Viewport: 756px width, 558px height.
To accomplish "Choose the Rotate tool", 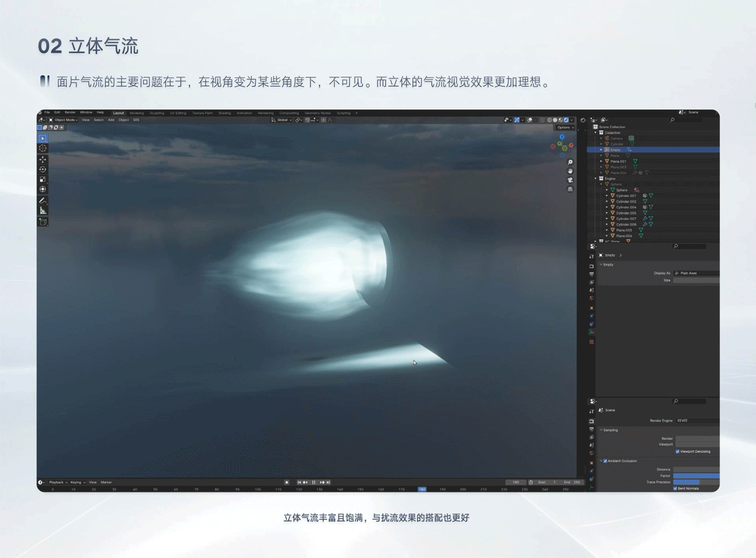I will click(x=43, y=169).
